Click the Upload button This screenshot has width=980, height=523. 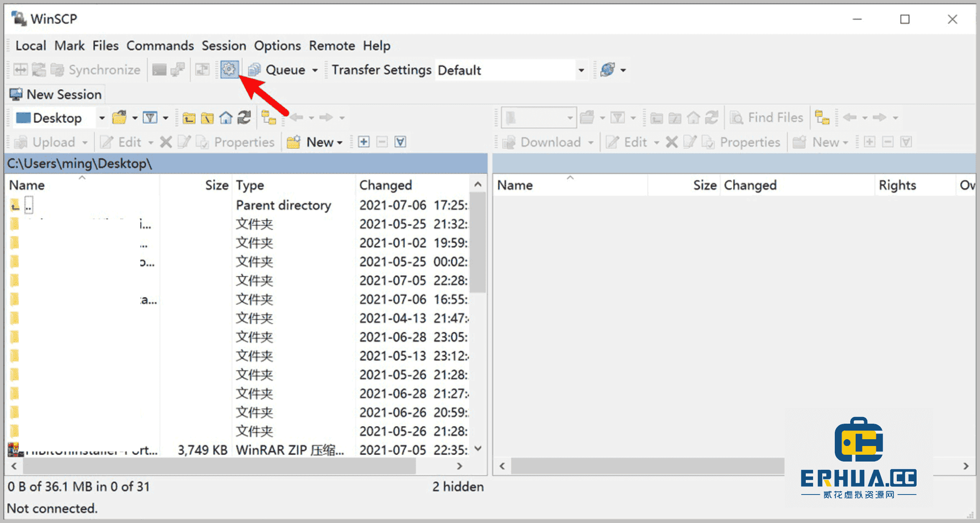click(45, 142)
